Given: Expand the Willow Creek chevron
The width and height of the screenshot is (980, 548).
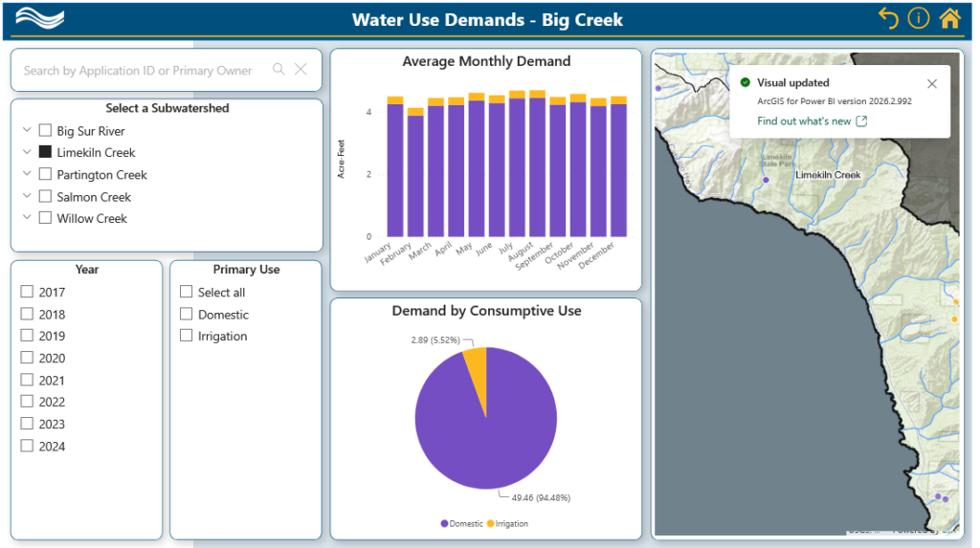Looking at the screenshot, I should [x=27, y=217].
